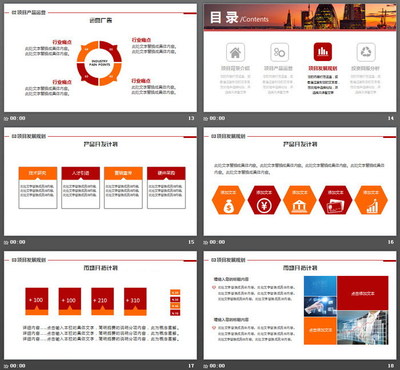Click the recycle arrows icon
400x370 pixels.
(x=366, y=52)
